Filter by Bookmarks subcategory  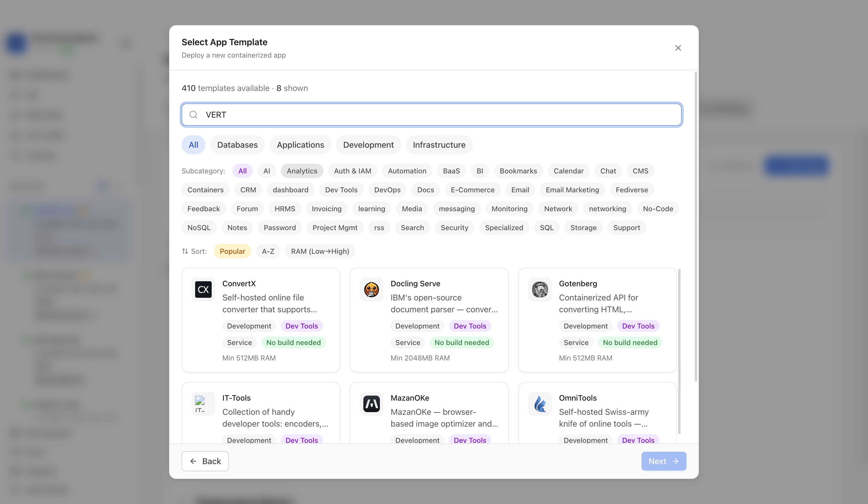coord(518,171)
